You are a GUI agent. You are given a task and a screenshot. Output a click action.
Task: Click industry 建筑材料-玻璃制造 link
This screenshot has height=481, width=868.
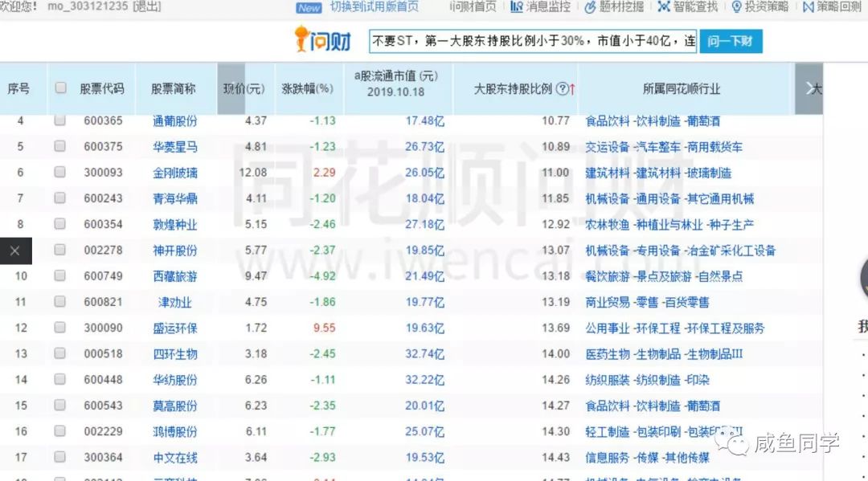click(x=658, y=173)
